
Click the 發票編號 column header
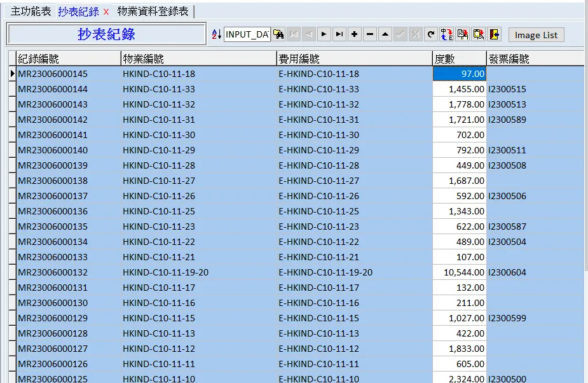[534, 59]
